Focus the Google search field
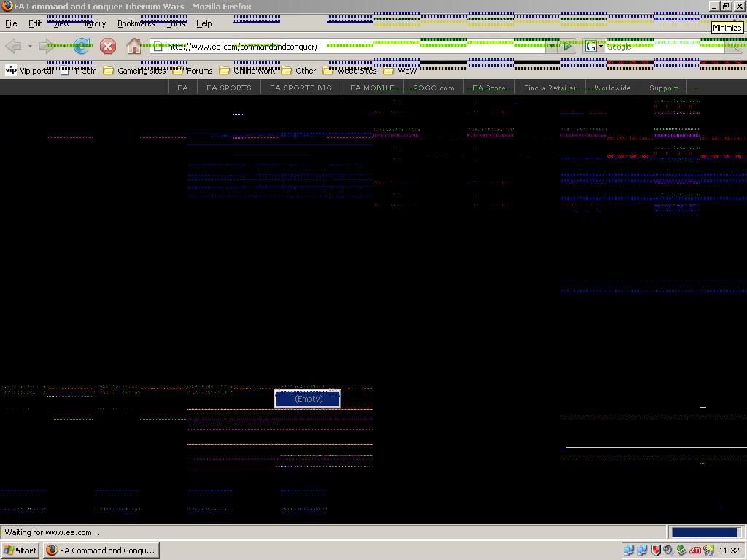747x560 pixels. (665, 46)
